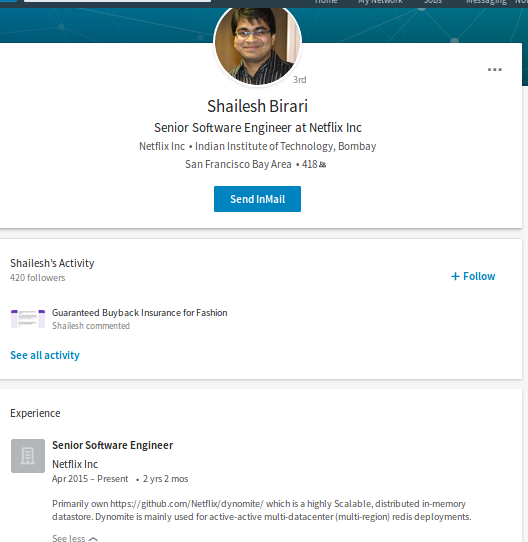Open See all activity link
The height and width of the screenshot is (542, 528).
tap(45, 355)
